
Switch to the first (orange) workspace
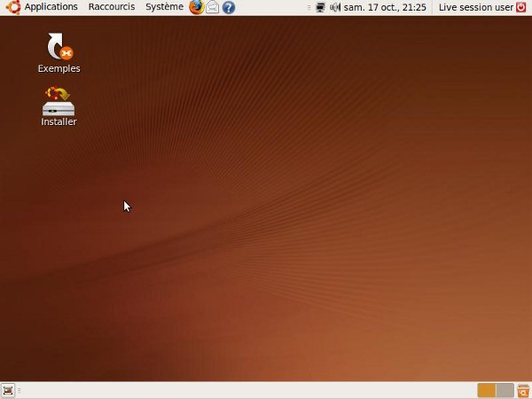pos(486,390)
